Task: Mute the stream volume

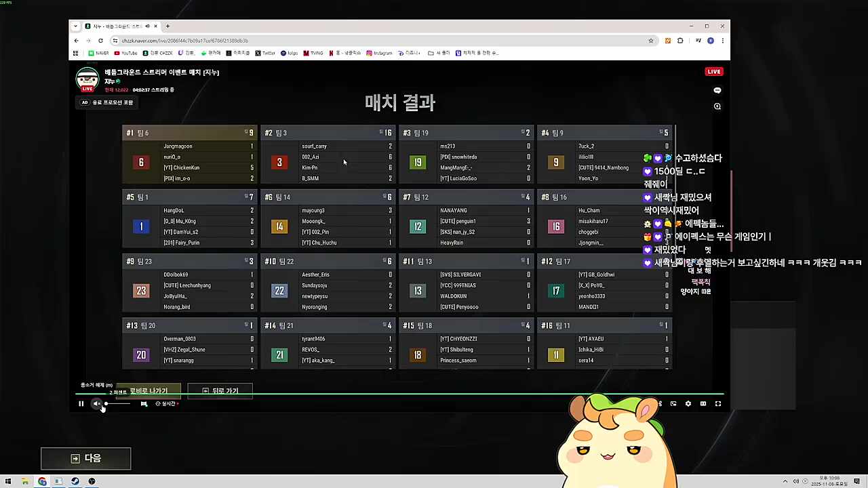Action: tap(97, 403)
